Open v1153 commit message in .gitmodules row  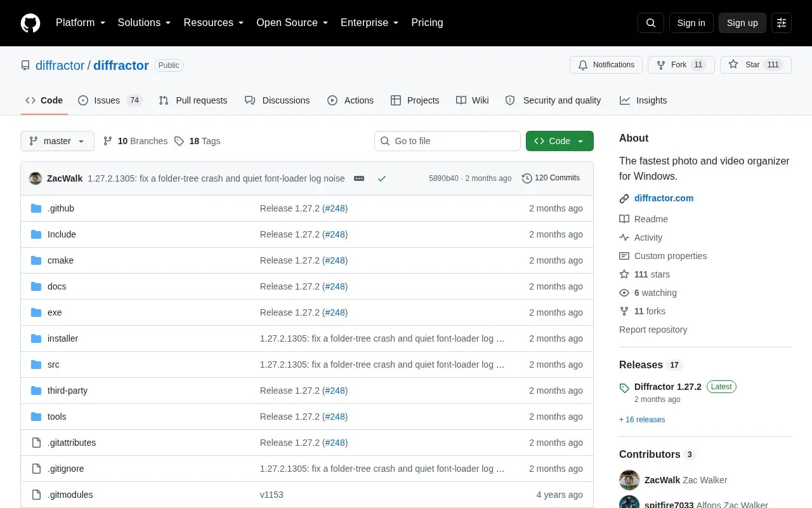[x=272, y=495]
